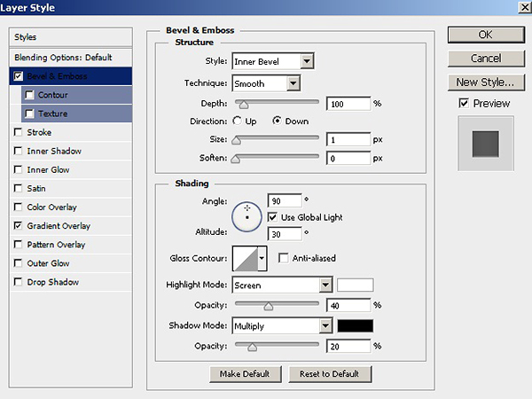The height and width of the screenshot is (399, 532).
Task: Enable Anti-aliased for gloss contour
Action: click(284, 258)
